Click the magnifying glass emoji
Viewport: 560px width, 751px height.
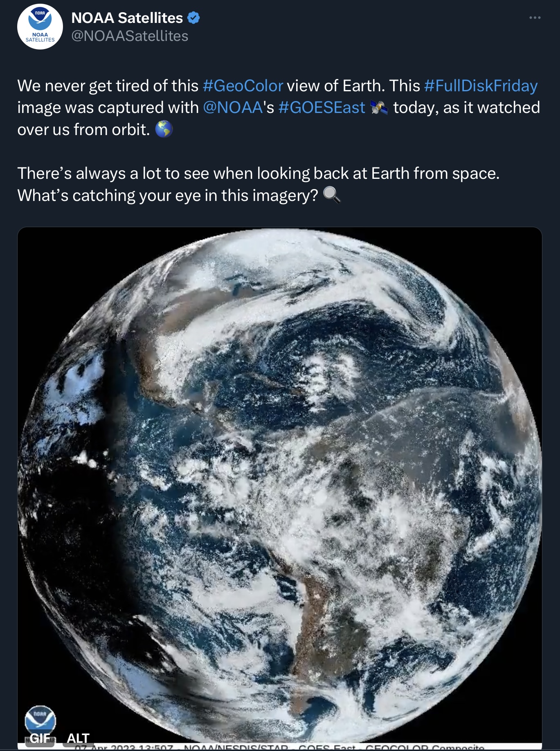[331, 195]
